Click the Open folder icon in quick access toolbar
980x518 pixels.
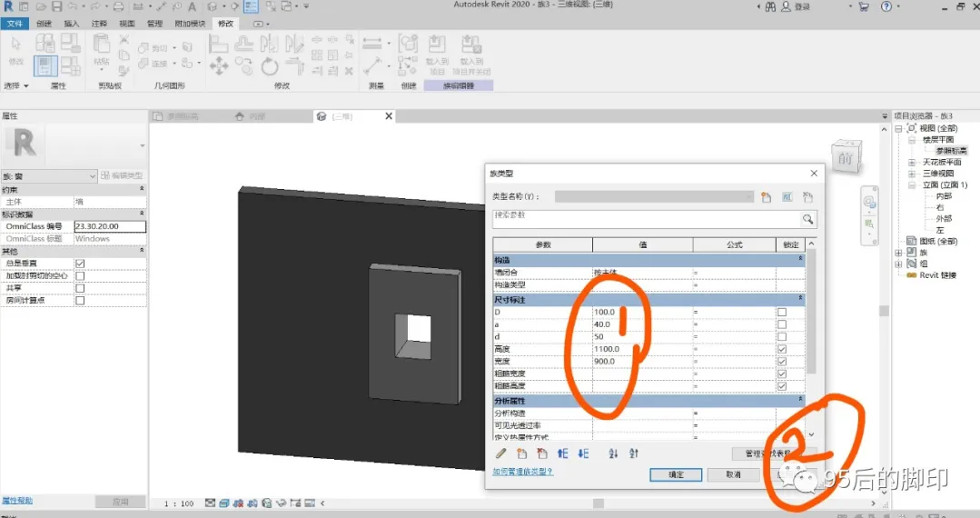(x=41, y=7)
